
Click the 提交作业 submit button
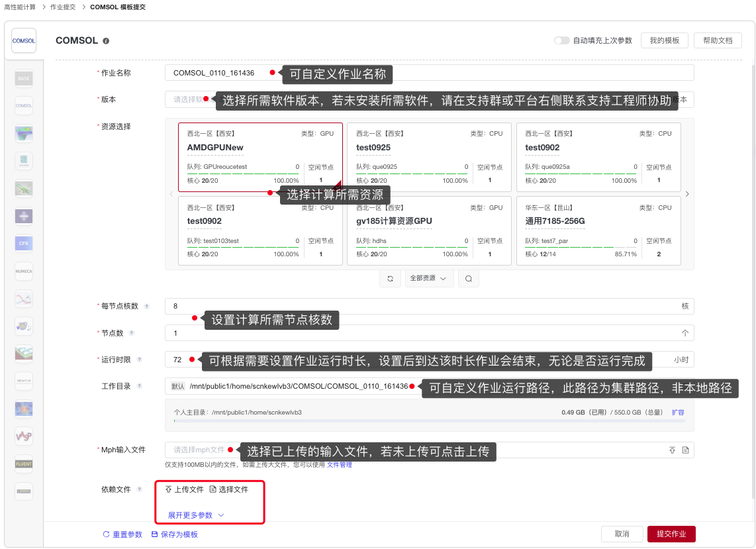(x=671, y=534)
